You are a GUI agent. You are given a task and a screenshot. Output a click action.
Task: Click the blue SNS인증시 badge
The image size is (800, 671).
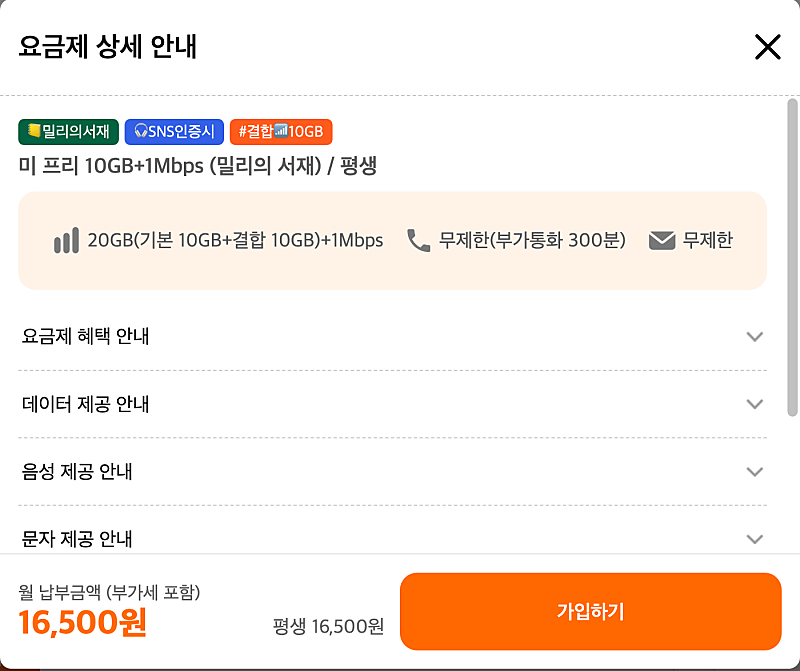(x=174, y=132)
